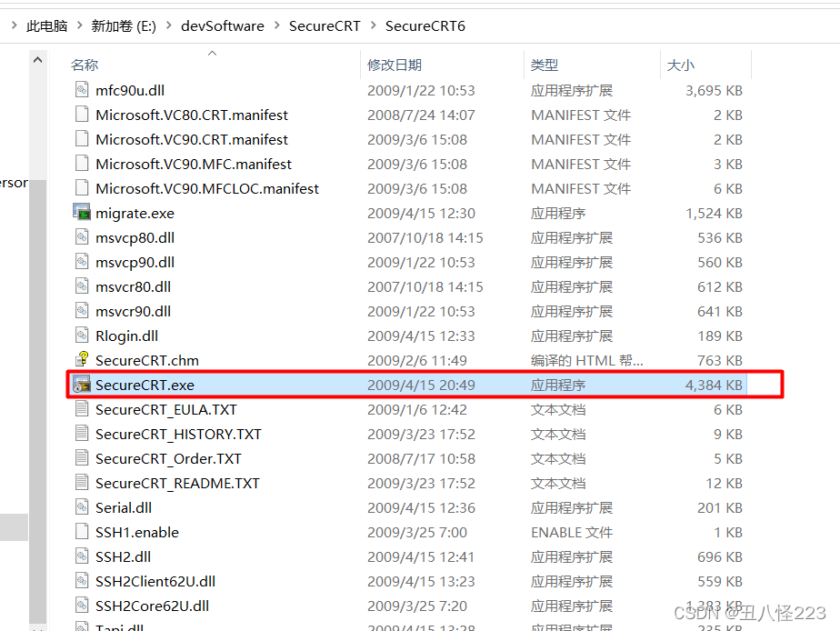
Task: Click the size value 1,524 KB
Action: click(714, 213)
